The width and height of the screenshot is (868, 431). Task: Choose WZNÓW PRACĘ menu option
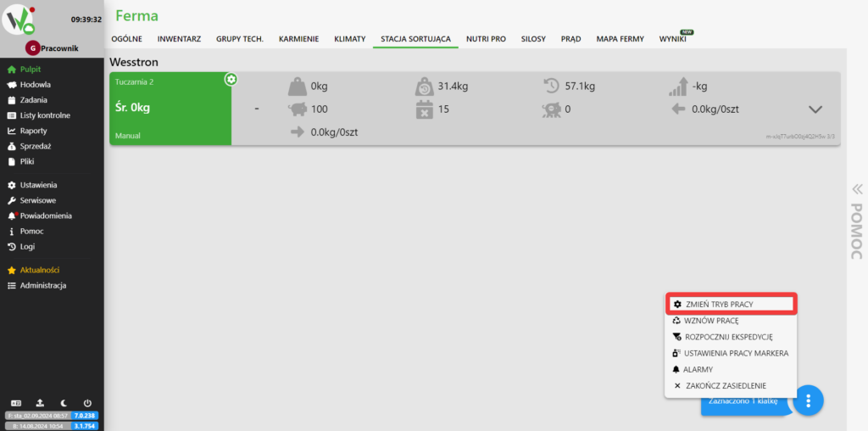711,321
